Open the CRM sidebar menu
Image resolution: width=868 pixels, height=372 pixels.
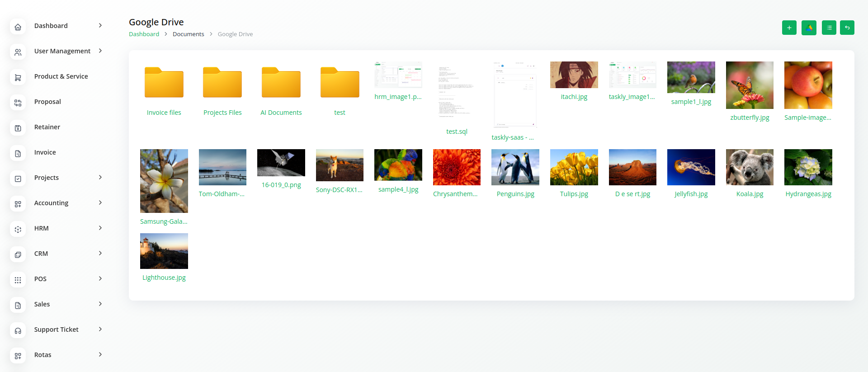point(41,254)
